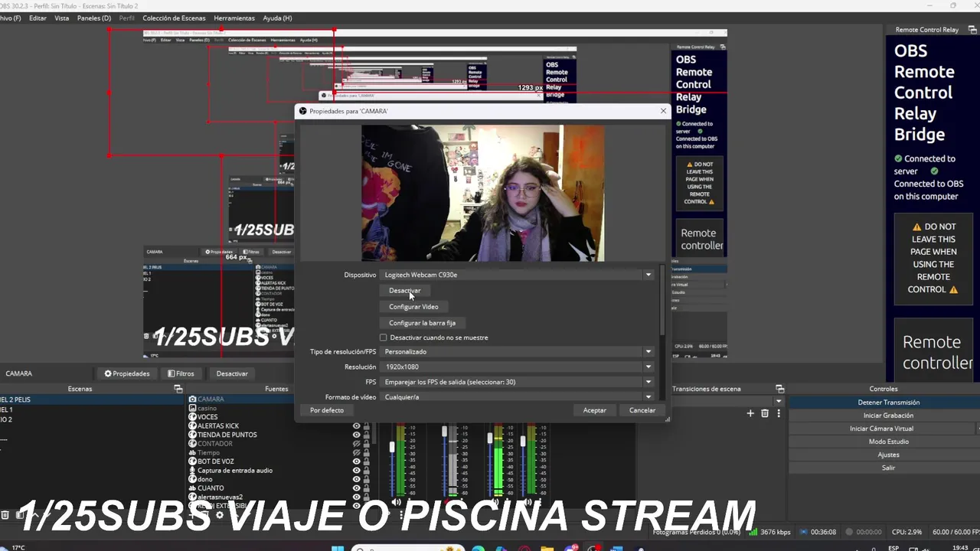The image size is (980, 551).
Task: Click the OBS logo in the Propiedades dialog title
Action: click(x=302, y=111)
